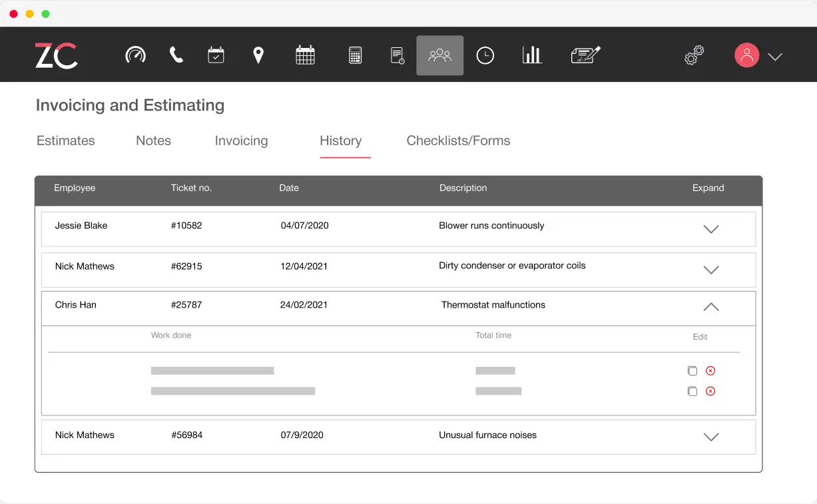Select employee name Chris Han
Screen dimensions: 817x504
pos(75,305)
